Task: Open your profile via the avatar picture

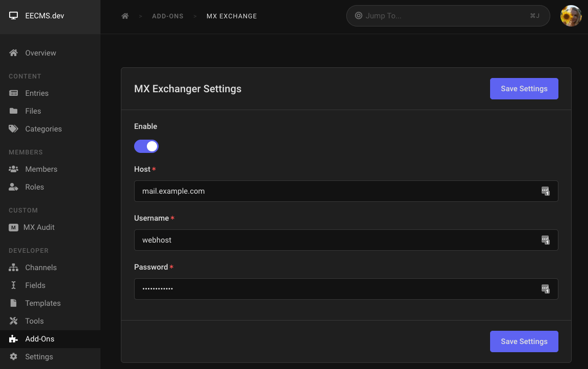Action: pyautogui.click(x=571, y=16)
